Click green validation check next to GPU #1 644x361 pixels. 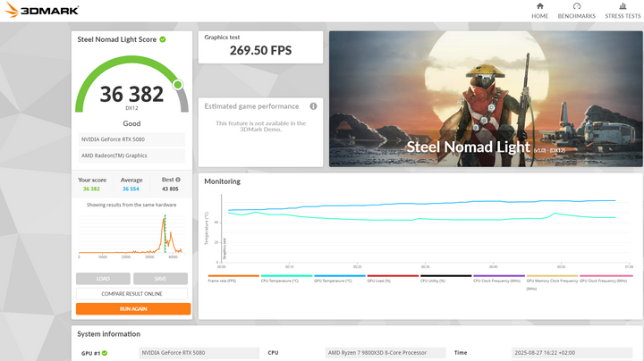click(105, 353)
